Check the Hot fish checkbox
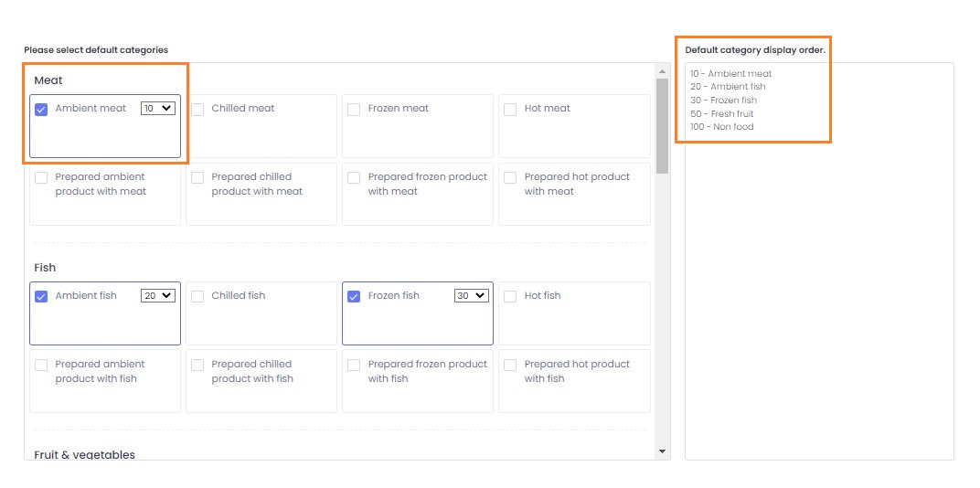 click(x=510, y=297)
